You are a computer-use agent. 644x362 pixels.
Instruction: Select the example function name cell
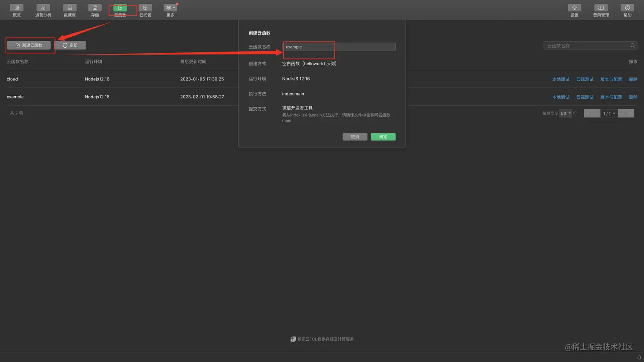coord(15,97)
